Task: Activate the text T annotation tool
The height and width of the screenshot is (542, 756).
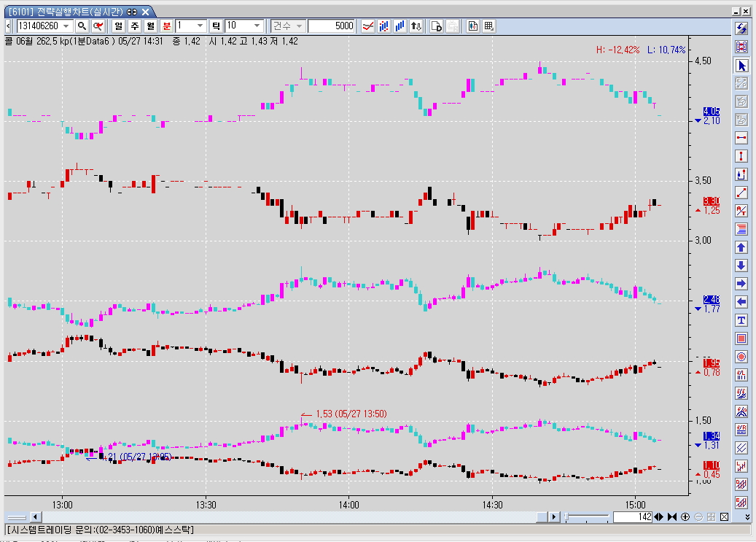Action: coord(741,320)
